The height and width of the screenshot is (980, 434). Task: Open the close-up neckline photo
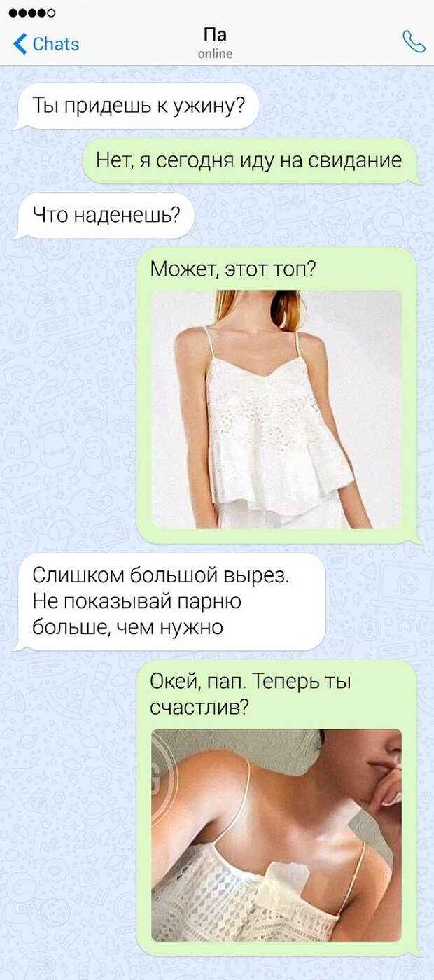pyautogui.click(x=276, y=834)
